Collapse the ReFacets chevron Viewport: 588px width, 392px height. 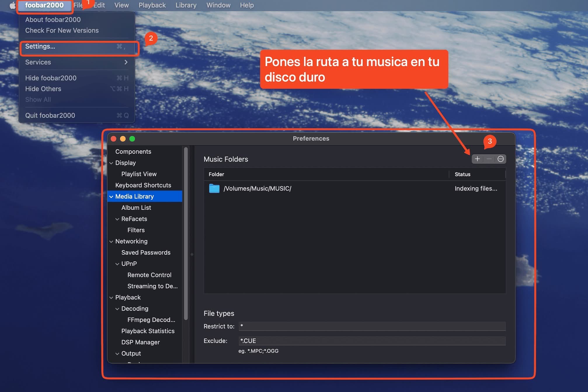click(x=117, y=219)
